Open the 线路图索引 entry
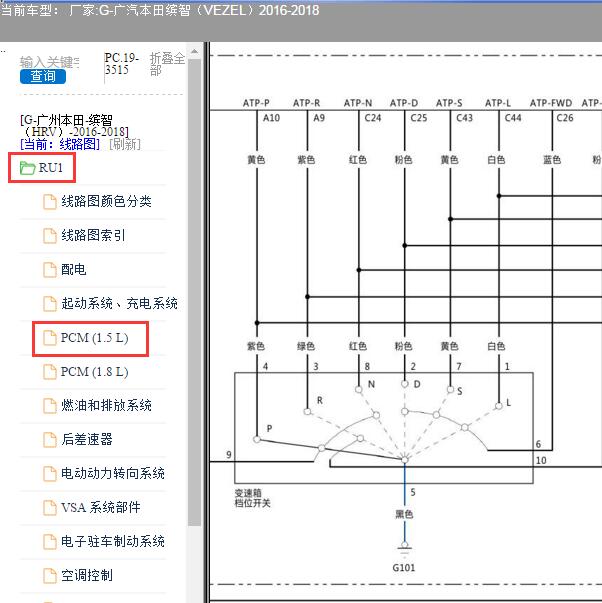The image size is (602, 603). point(93,235)
